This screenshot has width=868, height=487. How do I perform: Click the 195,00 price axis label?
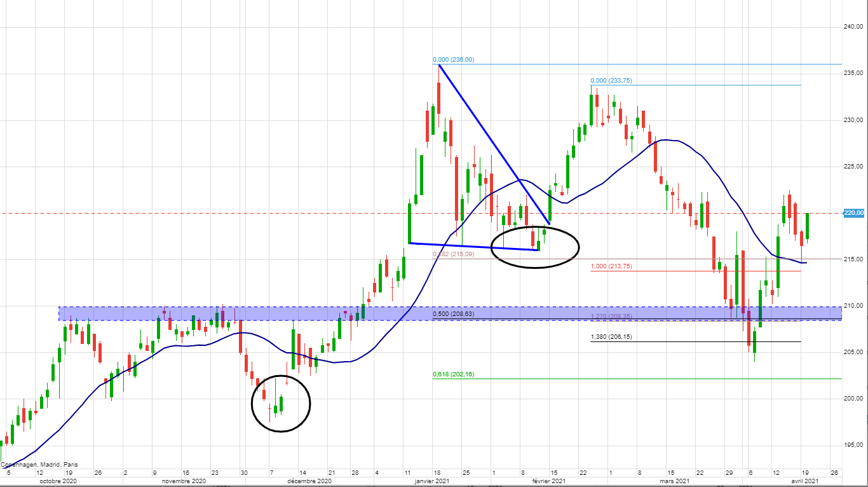pyautogui.click(x=853, y=445)
